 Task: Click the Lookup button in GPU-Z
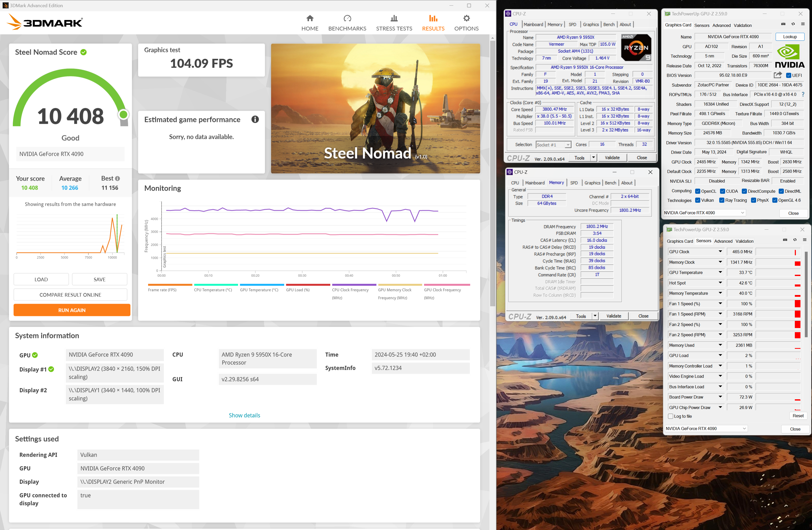790,36
